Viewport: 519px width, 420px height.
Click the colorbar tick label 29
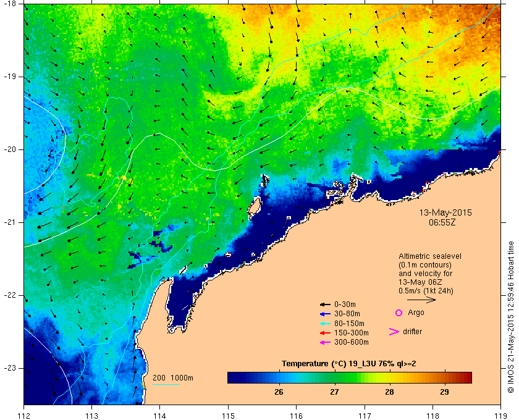point(444,392)
